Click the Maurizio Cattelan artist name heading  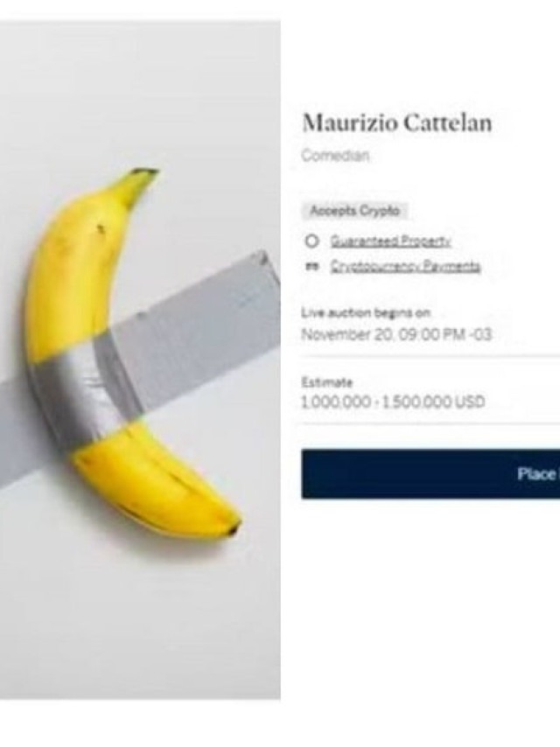click(397, 123)
